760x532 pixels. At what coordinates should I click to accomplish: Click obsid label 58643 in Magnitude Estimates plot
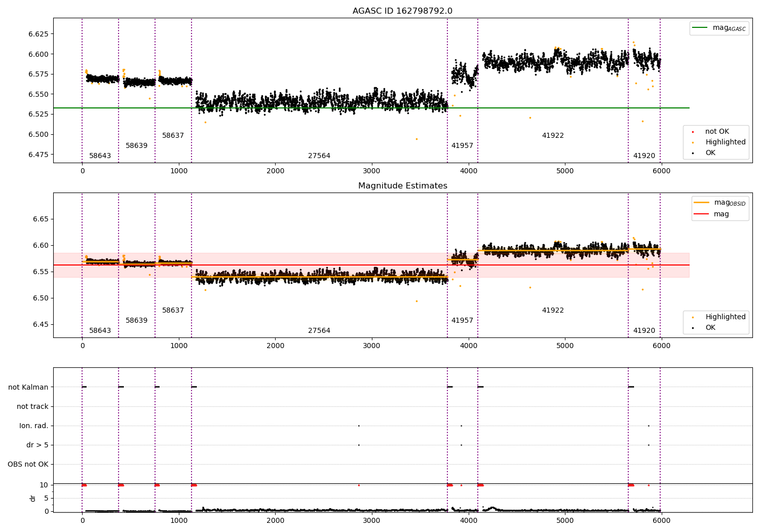100,331
